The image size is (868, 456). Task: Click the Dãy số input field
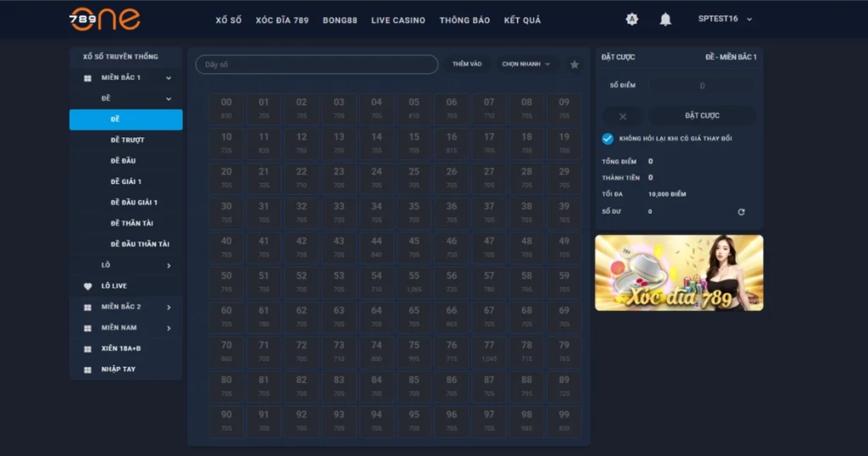317,64
